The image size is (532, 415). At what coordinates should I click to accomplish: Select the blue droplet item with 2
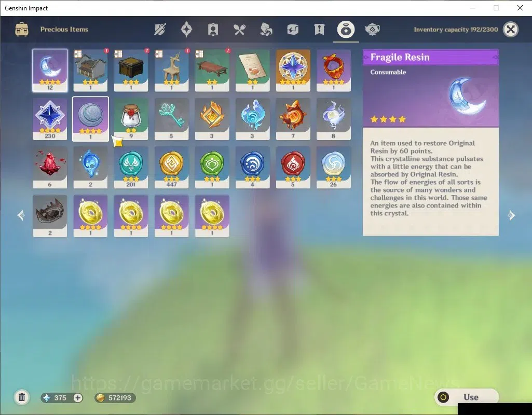coord(90,168)
